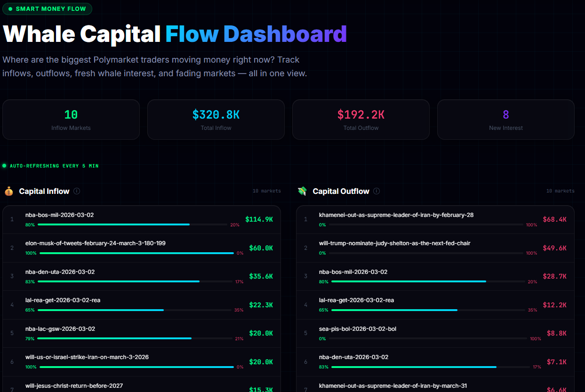Screen dimensions: 585x392
Task: Click the $60.0K inflow amount
Action: click(x=261, y=248)
